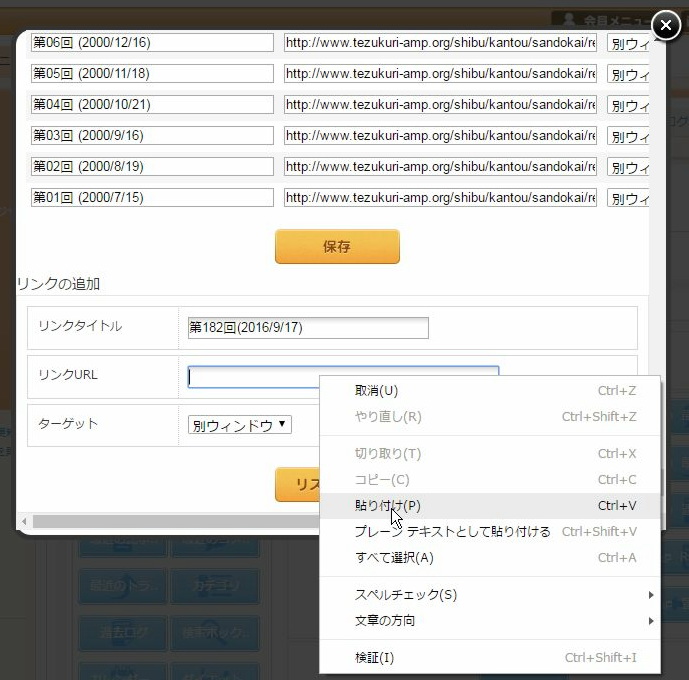Expand the 文章の方向 submenu
This screenshot has height=680, width=689.
pos(385,621)
